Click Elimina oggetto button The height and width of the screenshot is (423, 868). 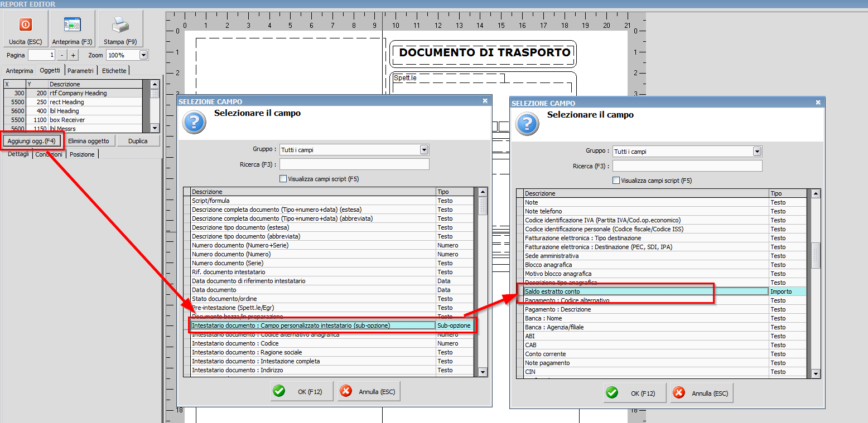(89, 141)
